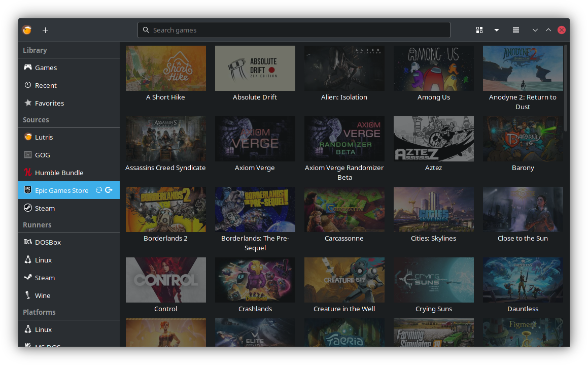Select Farming Simulator 19 cover
588x365 pixels.
tap(433, 333)
